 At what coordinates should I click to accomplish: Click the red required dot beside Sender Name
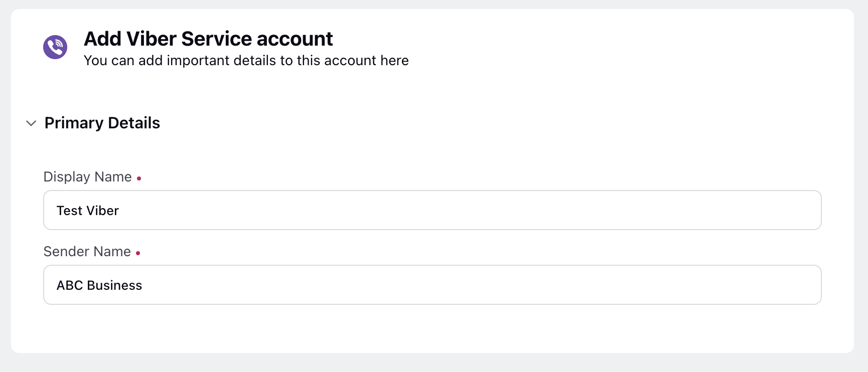coord(138,253)
